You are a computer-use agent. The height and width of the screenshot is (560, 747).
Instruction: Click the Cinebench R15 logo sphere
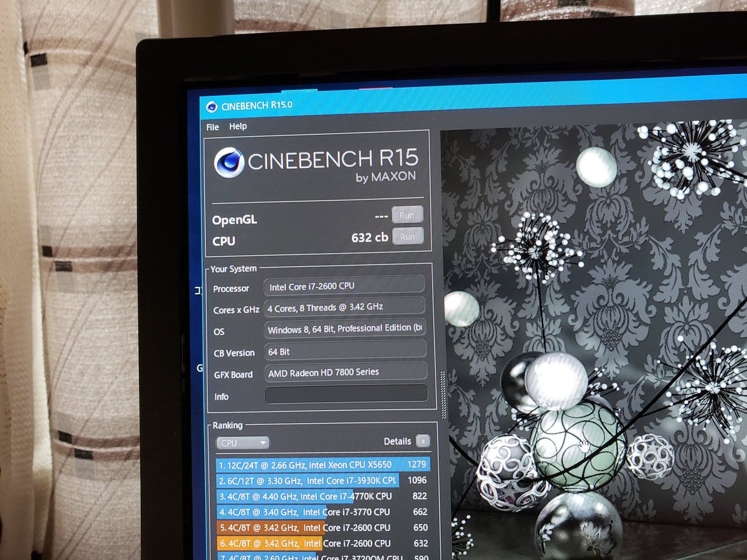click(228, 164)
